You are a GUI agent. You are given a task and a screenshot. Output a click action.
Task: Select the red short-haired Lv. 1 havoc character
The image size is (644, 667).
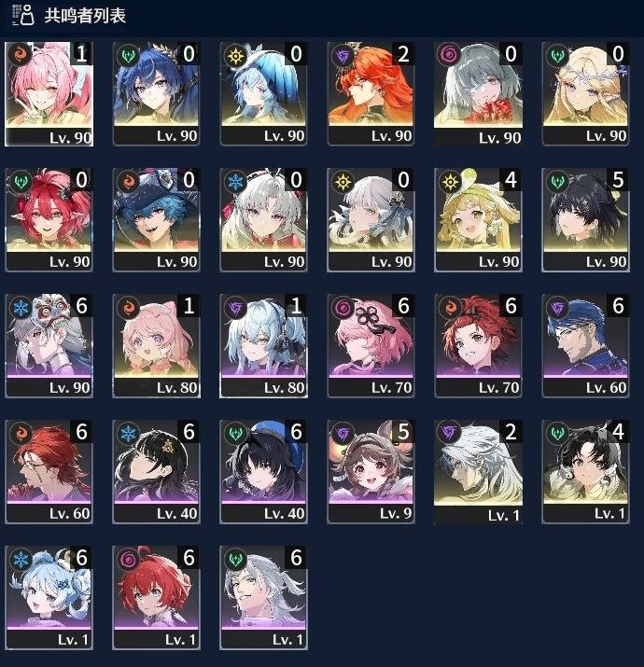click(x=156, y=597)
